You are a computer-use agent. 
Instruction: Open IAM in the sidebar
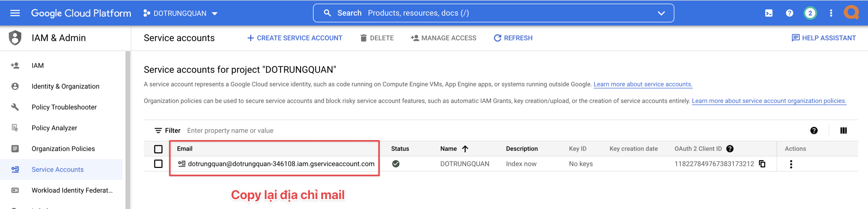(x=38, y=65)
